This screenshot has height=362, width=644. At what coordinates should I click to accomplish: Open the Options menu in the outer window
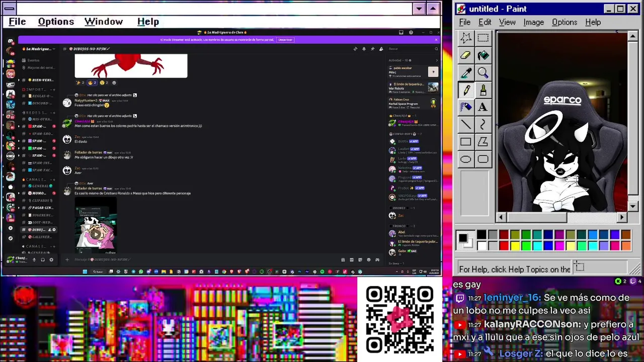(56, 22)
